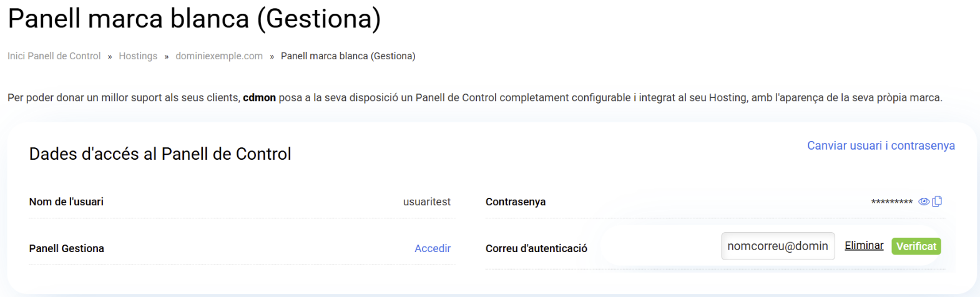Click Accedir to open Panell Gestiona
Viewport: 980px width, 297px height.
click(x=433, y=248)
